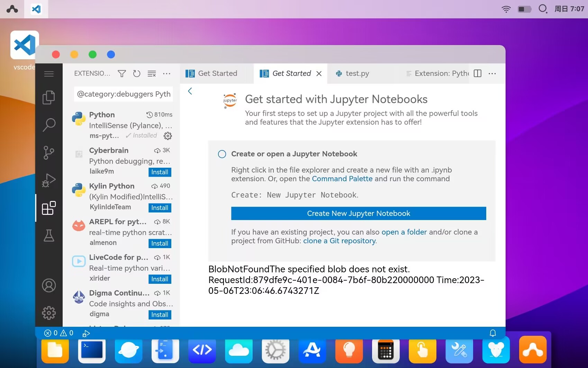
Task: Refresh the extensions list
Action: [x=137, y=73]
